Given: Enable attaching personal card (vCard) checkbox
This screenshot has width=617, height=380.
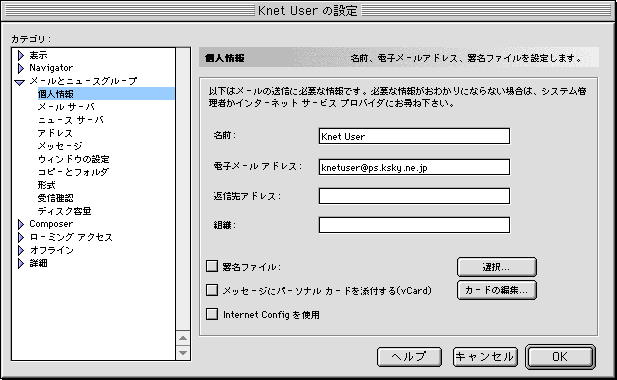Looking at the screenshot, I should (212, 290).
